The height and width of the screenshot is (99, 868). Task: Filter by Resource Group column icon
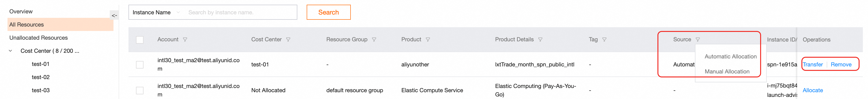(x=374, y=40)
